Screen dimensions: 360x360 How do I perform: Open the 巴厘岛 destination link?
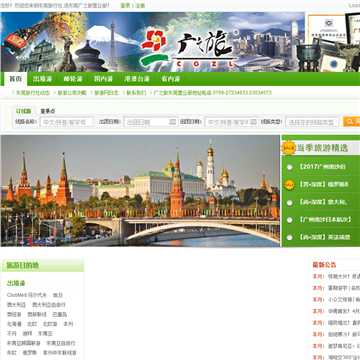[60, 315]
